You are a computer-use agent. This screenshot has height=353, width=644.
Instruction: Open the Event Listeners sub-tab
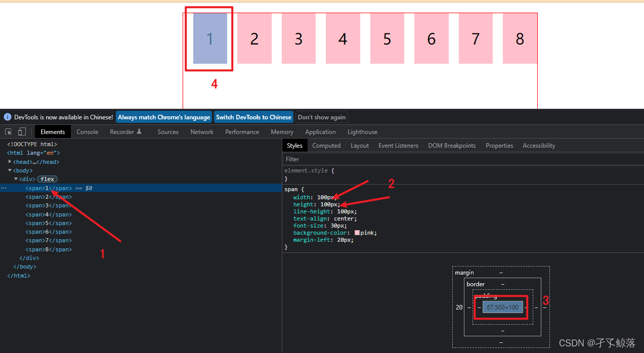[x=398, y=145]
